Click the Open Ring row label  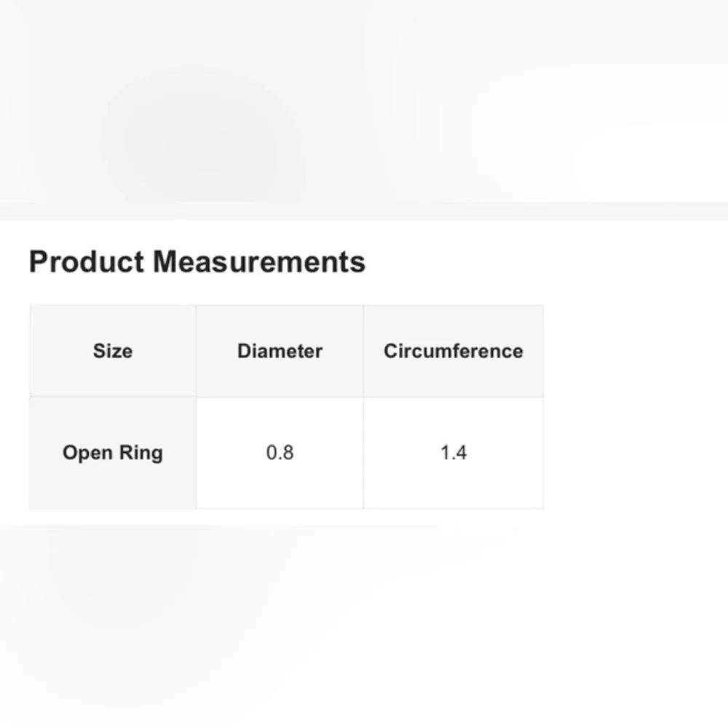[113, 453]
